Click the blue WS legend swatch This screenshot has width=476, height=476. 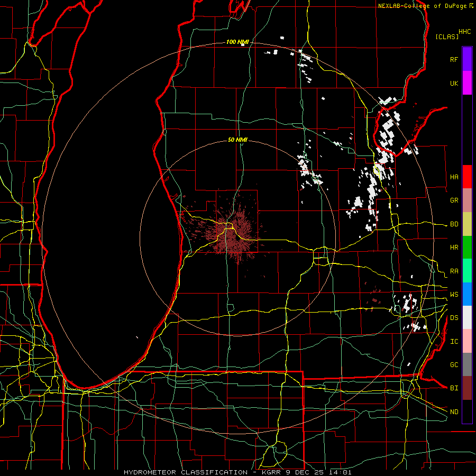[467, 294]
